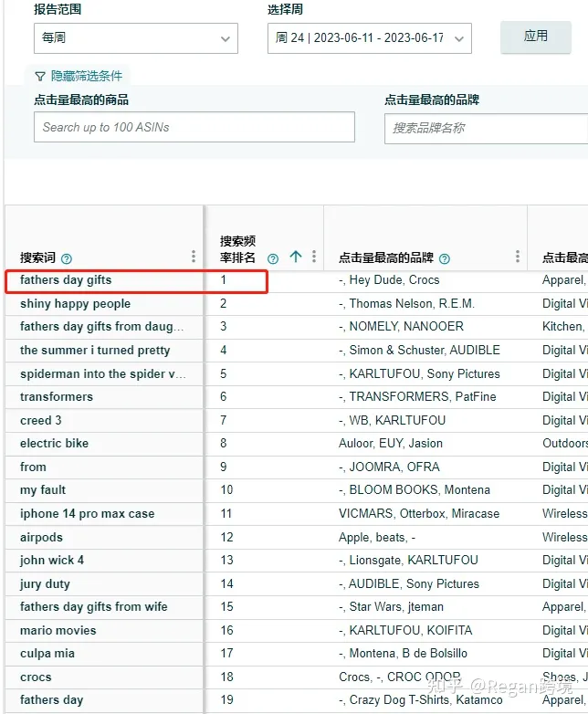Screen dimensions: 588x714
Task: Click brands cell TRANSFORMERS, PatFine
Action: pos(417,396)
